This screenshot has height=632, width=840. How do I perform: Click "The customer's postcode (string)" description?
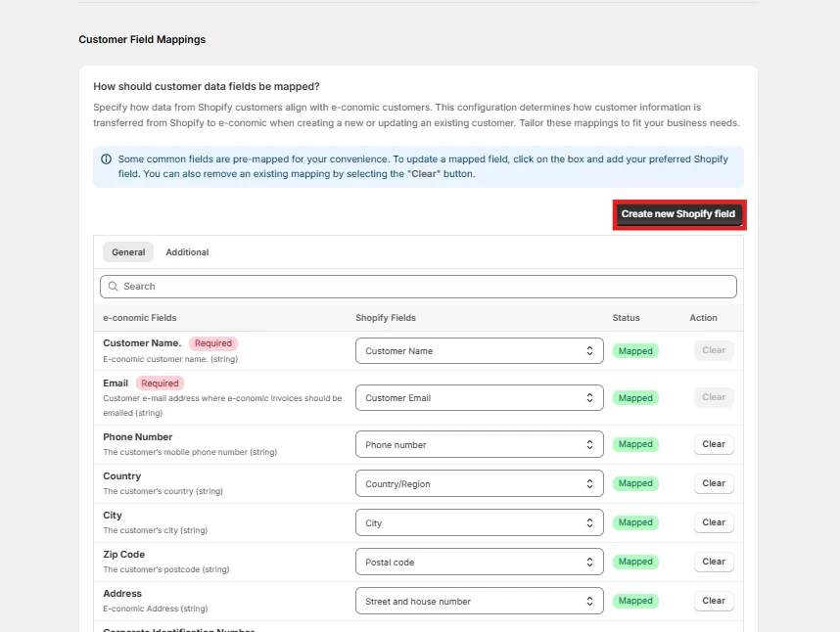166,569
